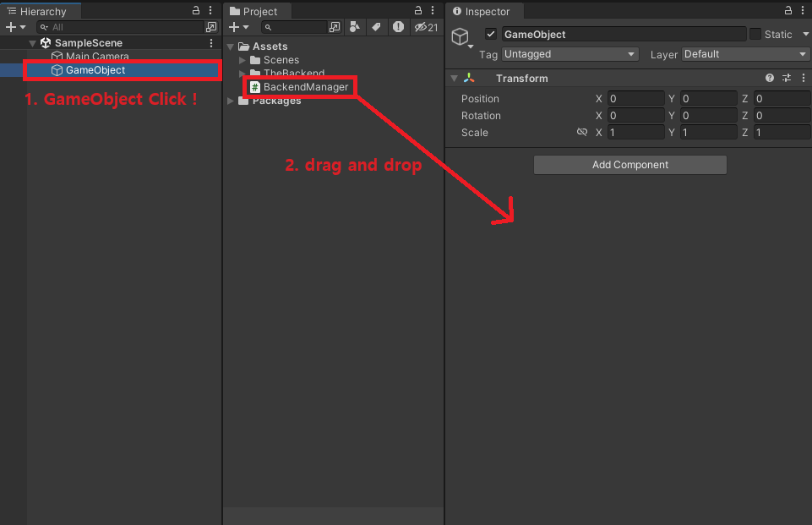The height and width of the screenshot is (525, 812).
Task: Click the Add Component button
Action: coord(629,165)
